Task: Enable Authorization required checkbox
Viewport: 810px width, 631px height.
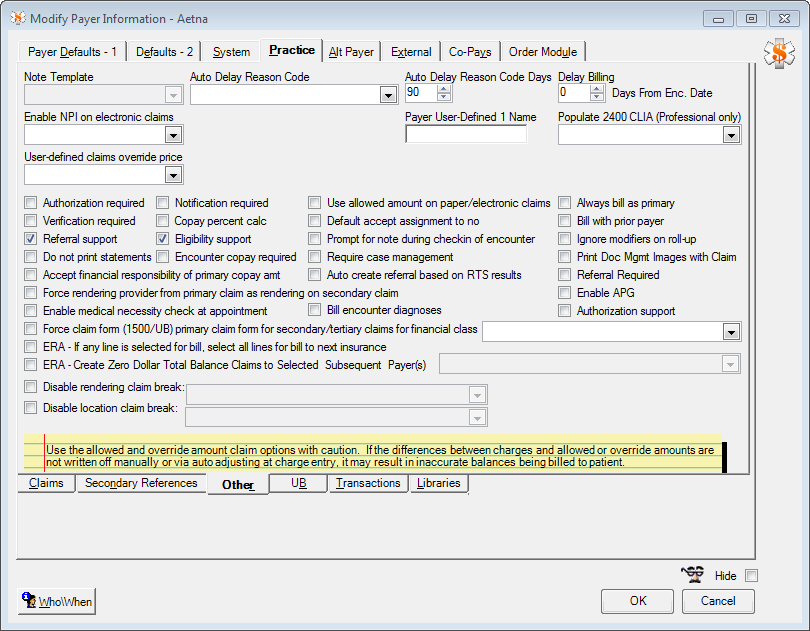Action: tap(31, 203)
